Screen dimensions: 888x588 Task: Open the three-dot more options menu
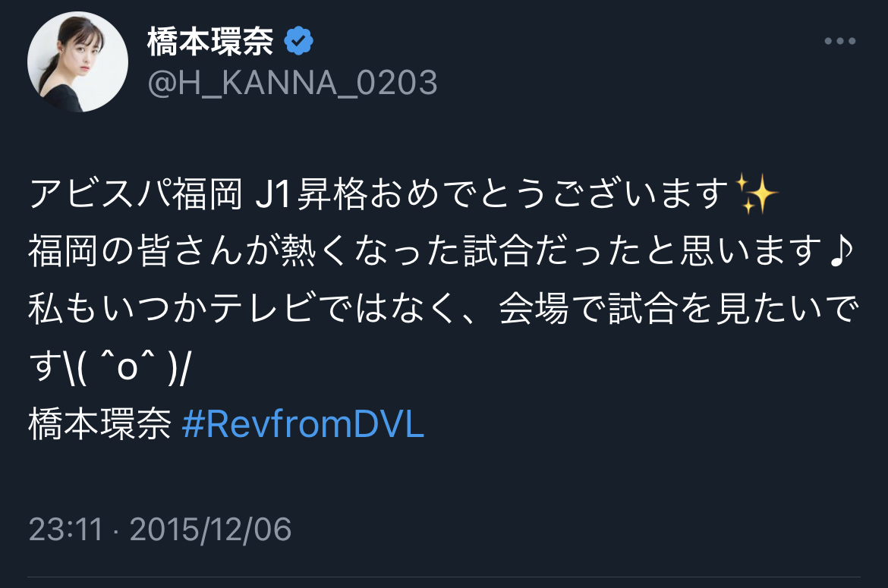coord(840,41)
